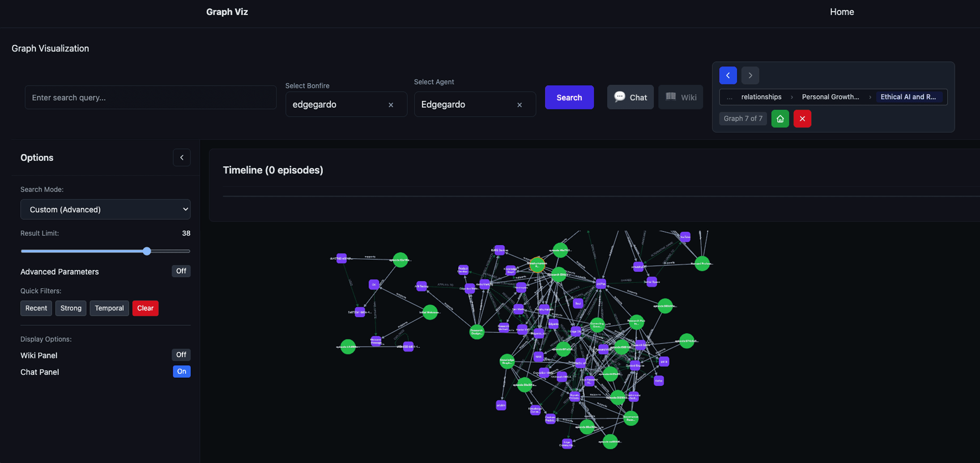Open the Wiki book button
The image size is (980, 463).
tap(681, 97)
